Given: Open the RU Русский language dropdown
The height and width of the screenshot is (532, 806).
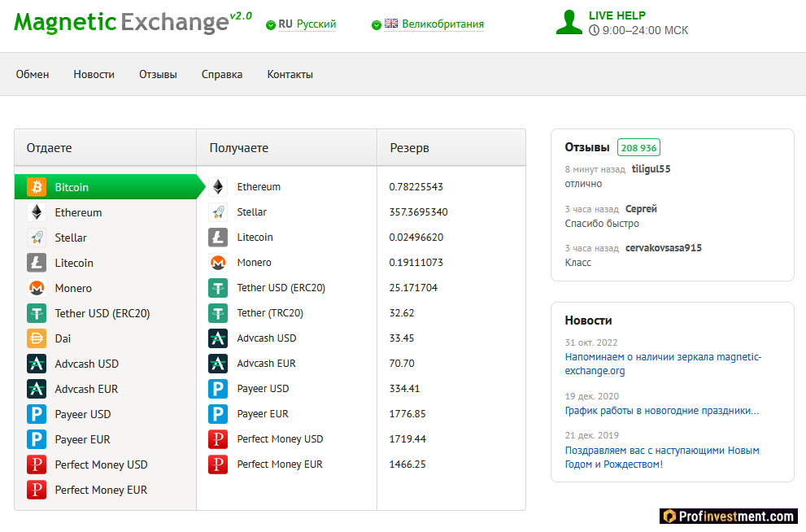Looking at the screenshot, I should click(301, 24).
